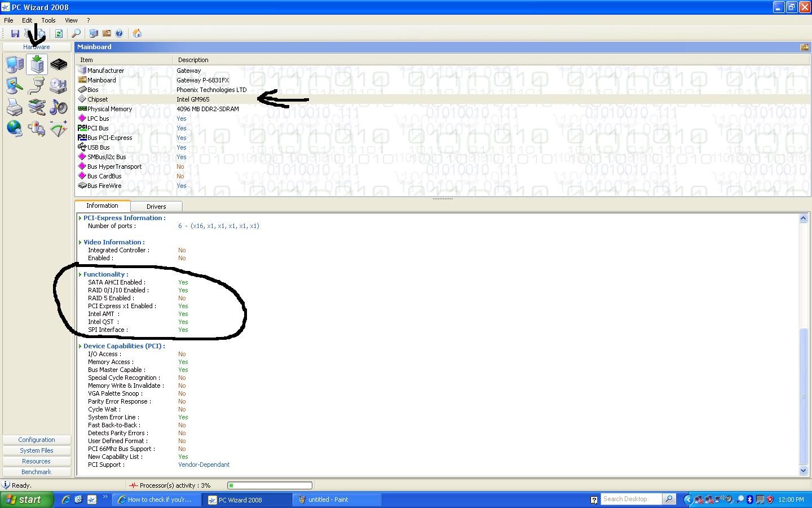Click the Home house toolbar icon
This screenshot has height=508, width=812.
(137, 34)
